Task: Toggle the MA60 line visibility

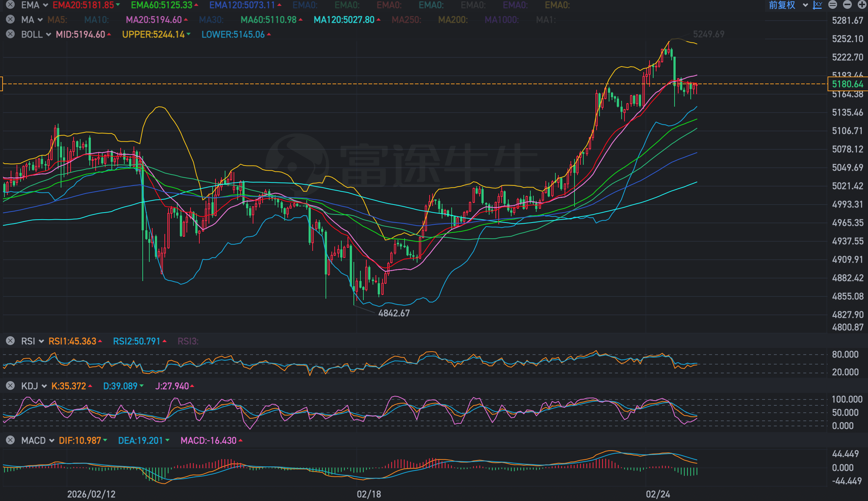Action: (x=268, y=20)
